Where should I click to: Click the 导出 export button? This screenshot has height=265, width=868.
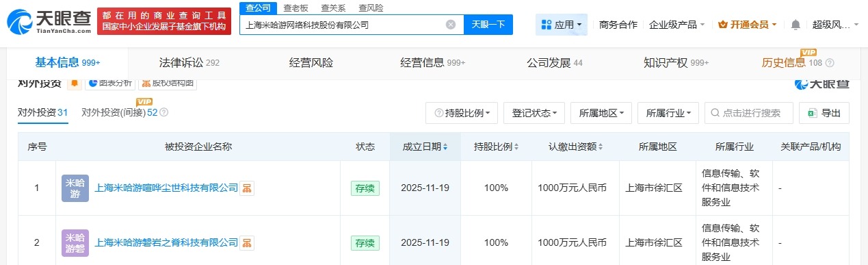click(824, 113)
